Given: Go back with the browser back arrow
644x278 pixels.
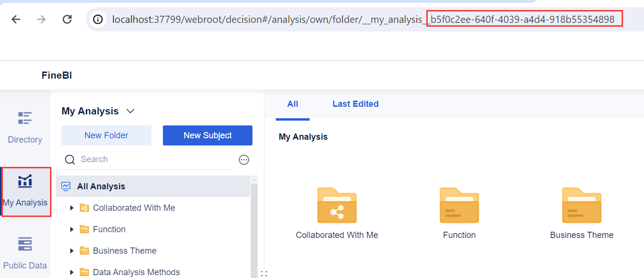Looking at the screenshot, I should point(16,19).
